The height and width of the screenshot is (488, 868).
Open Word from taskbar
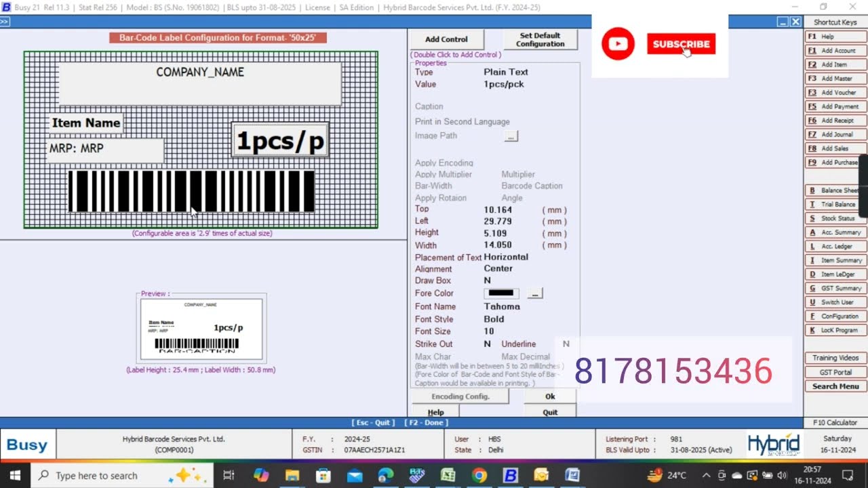point(573,475)
